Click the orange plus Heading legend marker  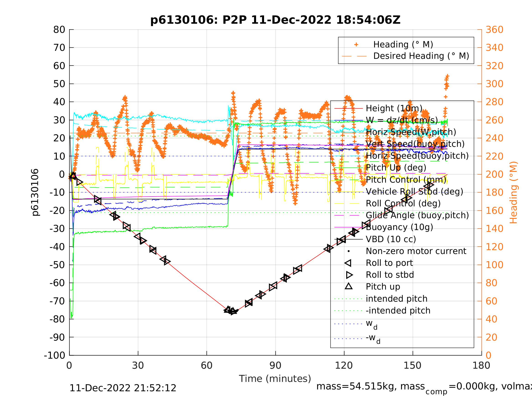click(x=356, y=44)
